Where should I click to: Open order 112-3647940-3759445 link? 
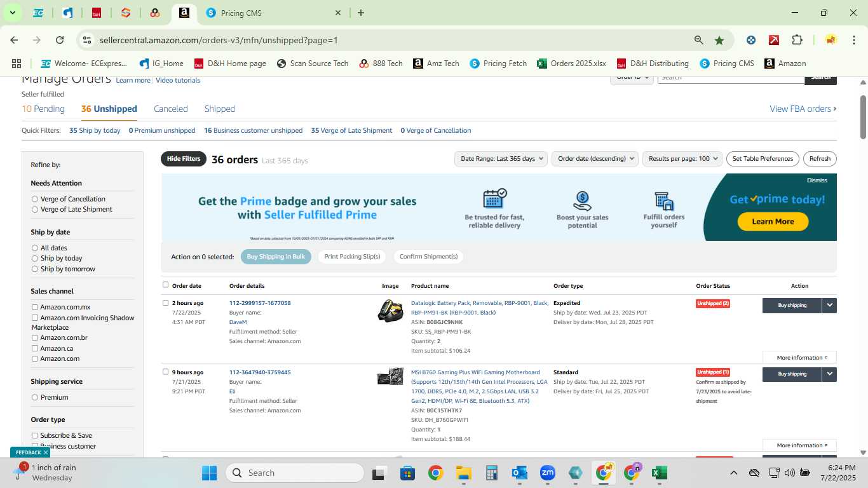(260, 372)
